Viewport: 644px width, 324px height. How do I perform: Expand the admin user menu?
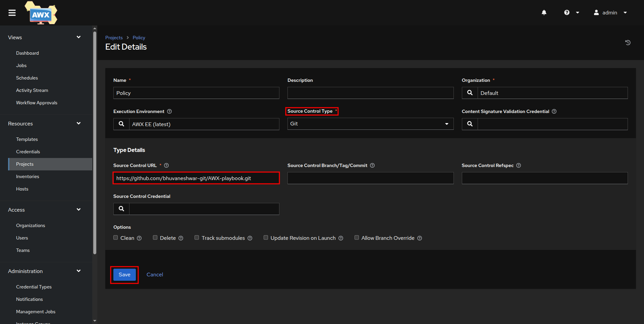point(610,13)
